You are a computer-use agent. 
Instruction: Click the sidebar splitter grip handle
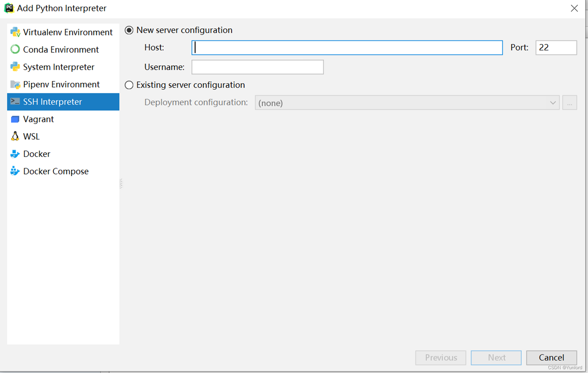(x=121, y=184)
